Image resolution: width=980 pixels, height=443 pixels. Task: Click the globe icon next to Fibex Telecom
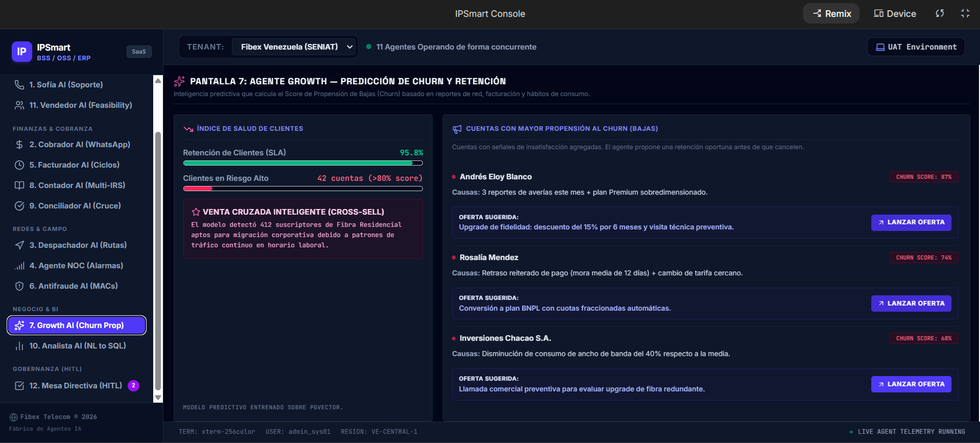pos(14,417)
